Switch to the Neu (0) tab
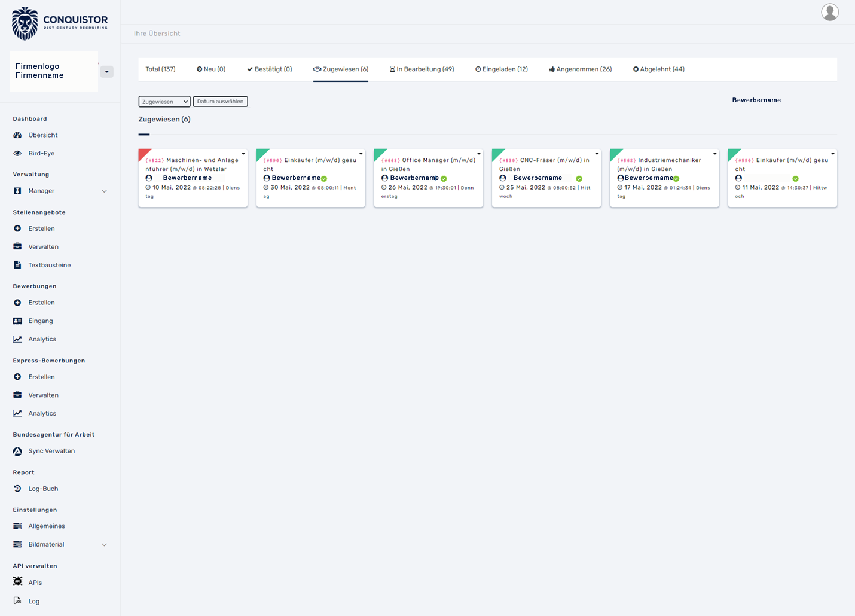Screen dimensions: 855x616 point(211,69)
